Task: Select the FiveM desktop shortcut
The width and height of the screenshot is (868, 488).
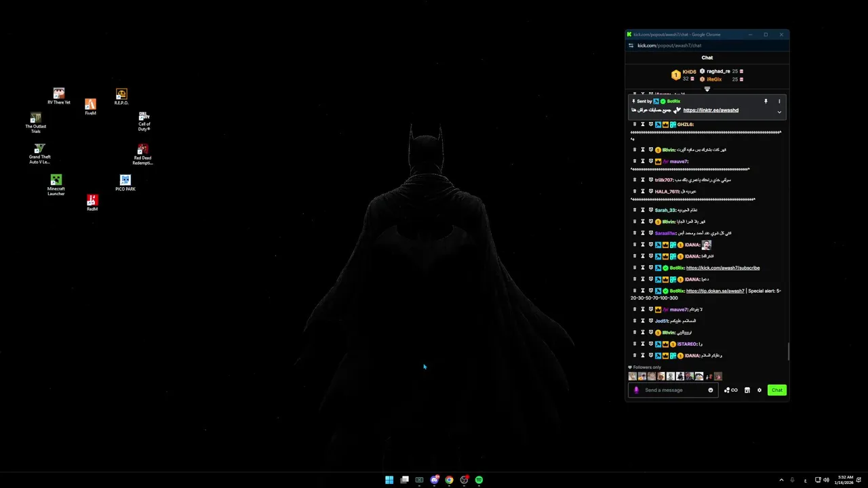Action: pyautogui.click(x=90, y=107)
